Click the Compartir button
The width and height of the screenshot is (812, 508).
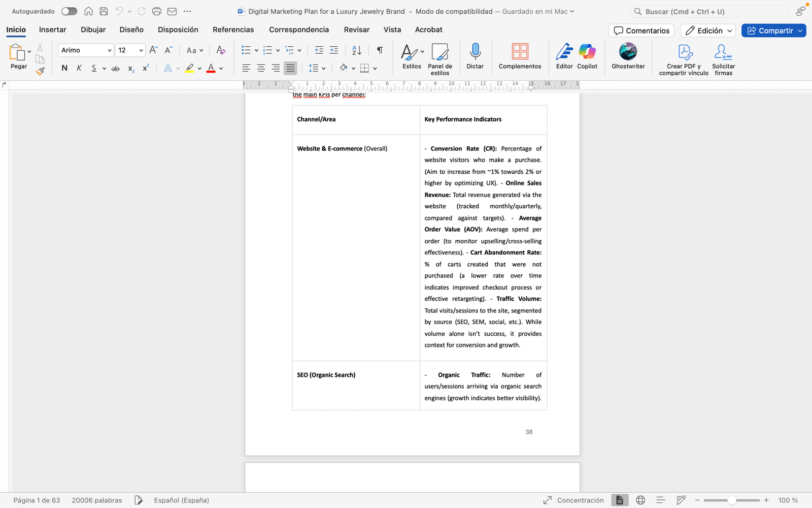(770, 30)
